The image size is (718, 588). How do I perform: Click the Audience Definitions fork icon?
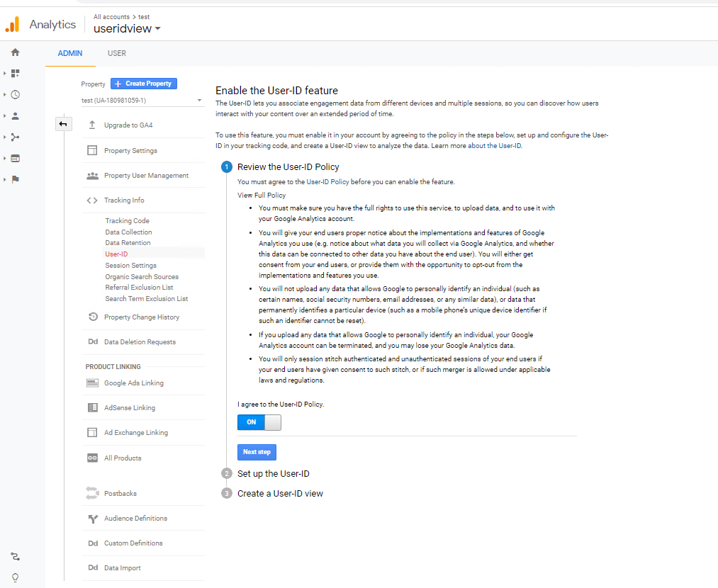(93, 519)
